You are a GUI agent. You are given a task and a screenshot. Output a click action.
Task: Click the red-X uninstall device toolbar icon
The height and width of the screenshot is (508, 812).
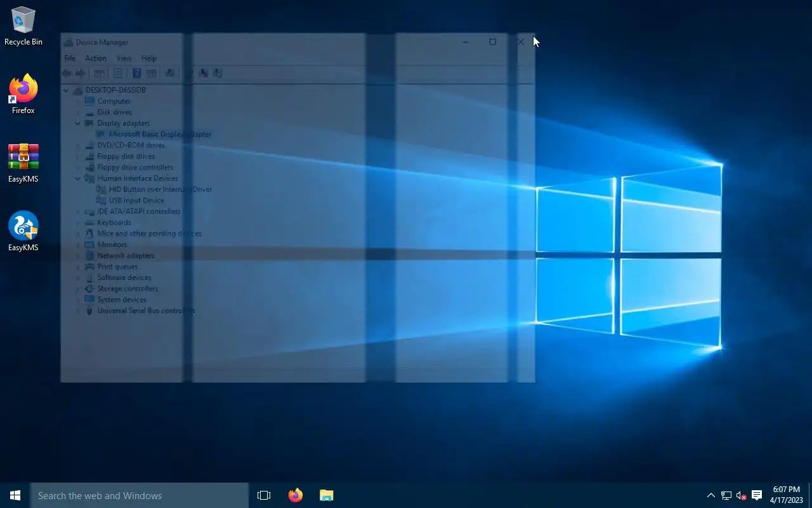click(204, 73)
